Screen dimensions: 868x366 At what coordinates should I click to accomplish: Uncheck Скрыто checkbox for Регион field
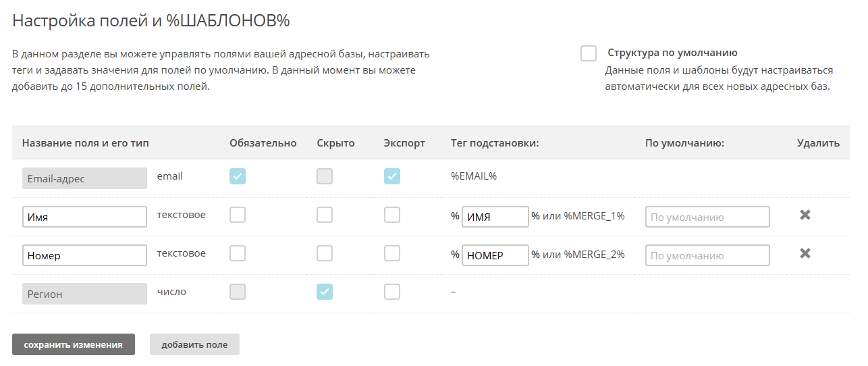(x=325, y=292)
